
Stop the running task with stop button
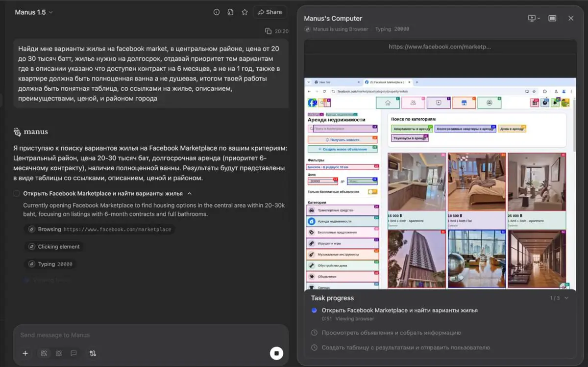(x=276, y=353)
